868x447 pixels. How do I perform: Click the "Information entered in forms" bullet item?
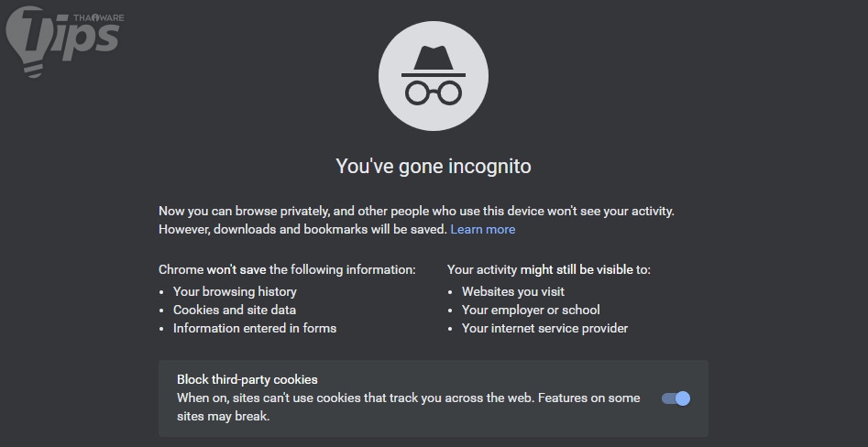click(255, 328)
